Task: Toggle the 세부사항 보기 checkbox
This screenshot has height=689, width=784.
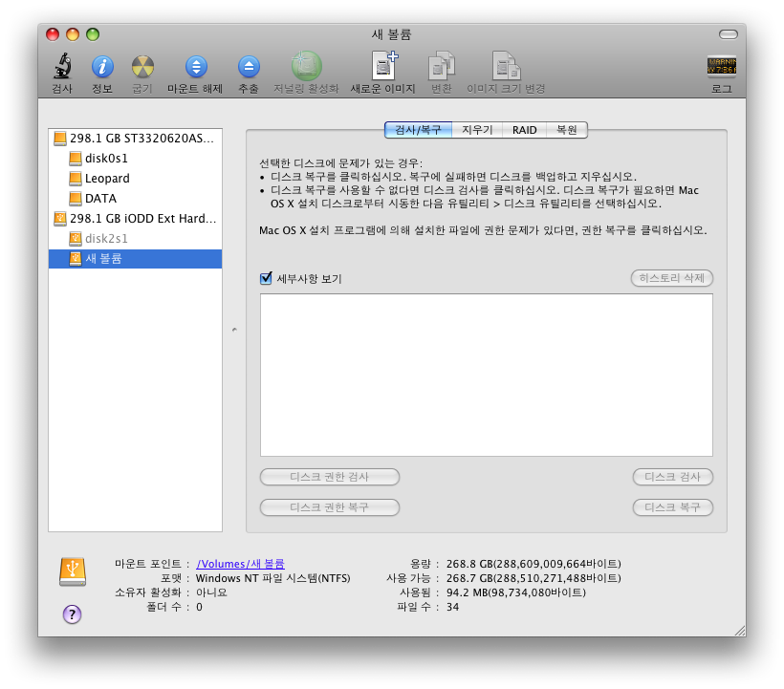Action: [x=266, y=278]
